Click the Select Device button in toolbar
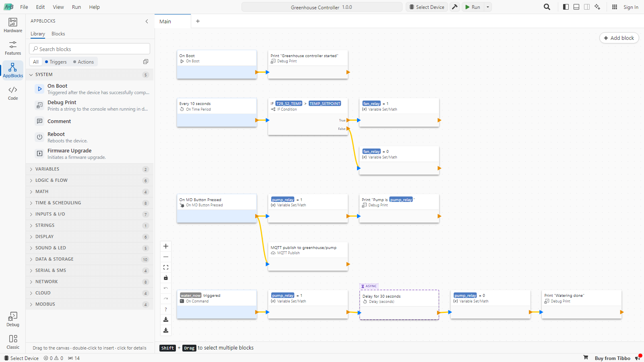The height and width of the screenshot is (362, 644). pyautogui.click(x=427, y=7)
